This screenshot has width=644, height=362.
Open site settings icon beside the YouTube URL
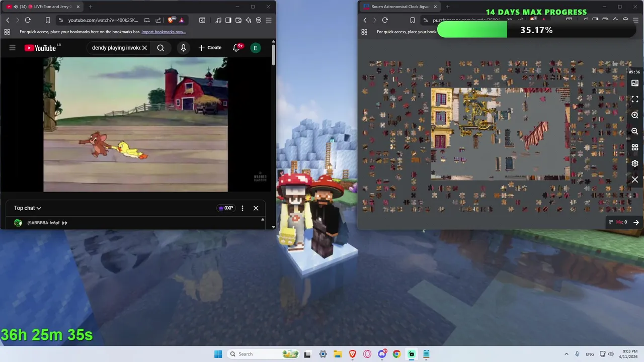61,20
